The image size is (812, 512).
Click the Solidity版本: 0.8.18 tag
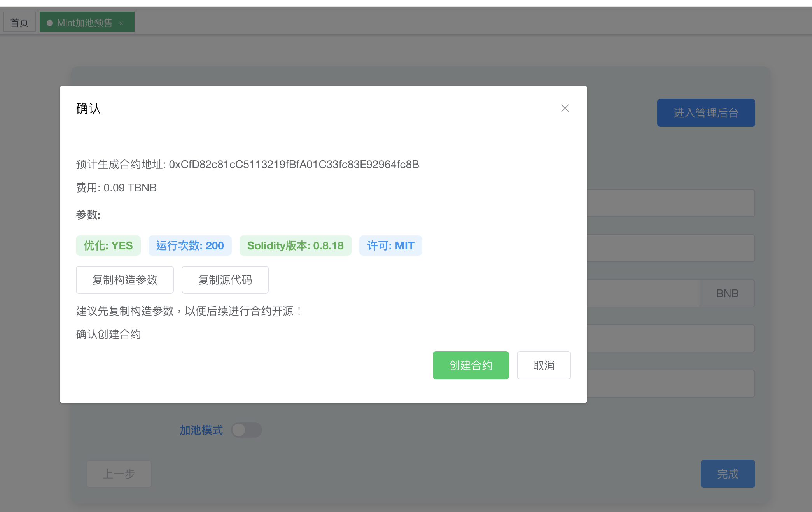pyautogui.click(x=295, y=245)
